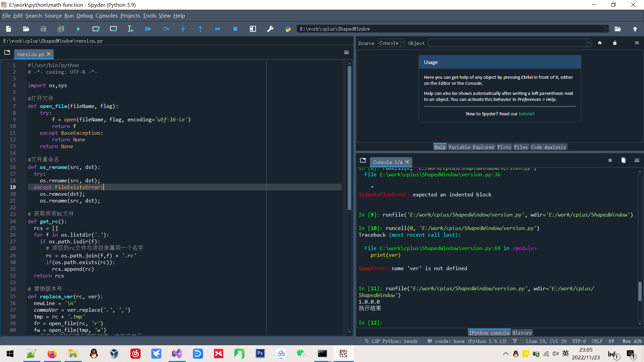The image size is (644, 362).
Task: Click the Step into function arrow icon
Action: 183,29
